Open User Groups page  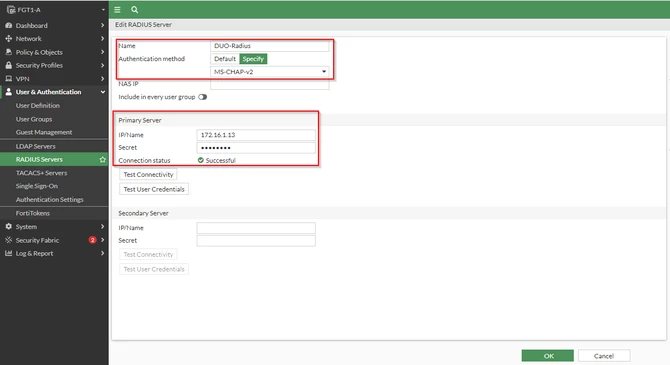[34, 119]
